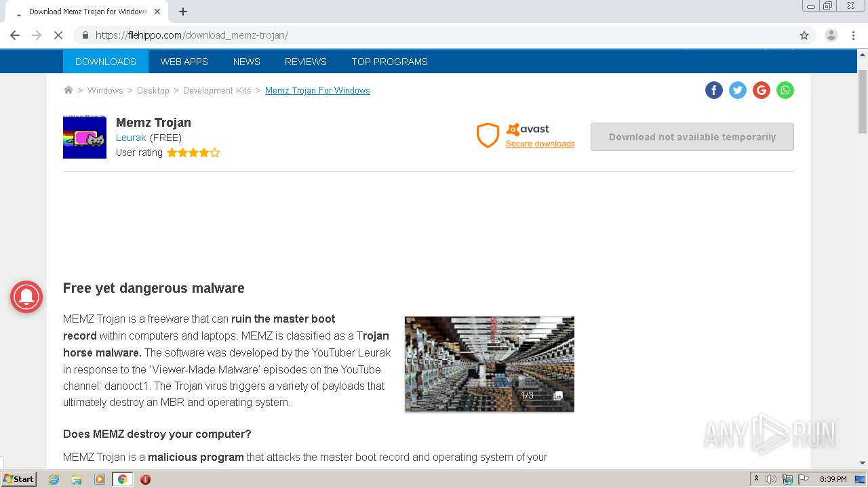The width and height of the screenshot is (868, 488).
Task: Launch Internet Explorer from taskbar
Action: pos(54,479)
